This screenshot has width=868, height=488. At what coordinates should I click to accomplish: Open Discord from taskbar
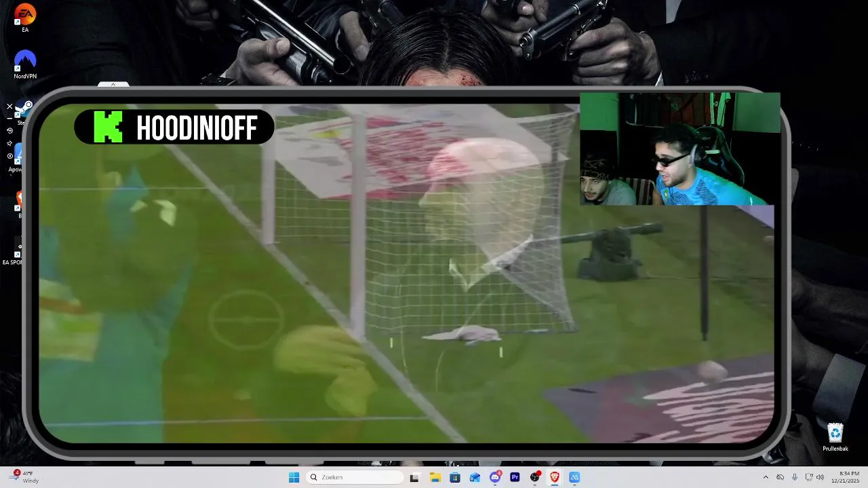coord(495,477)
